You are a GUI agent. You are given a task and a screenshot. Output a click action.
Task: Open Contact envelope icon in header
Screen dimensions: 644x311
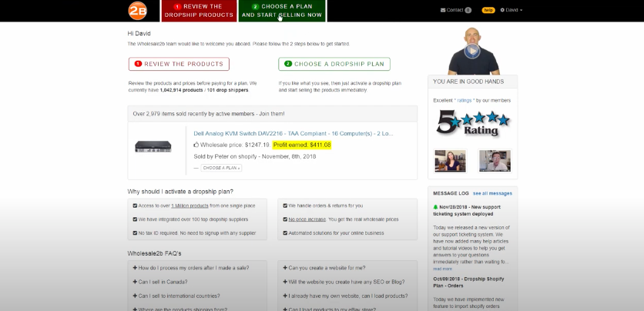point(443,10)
